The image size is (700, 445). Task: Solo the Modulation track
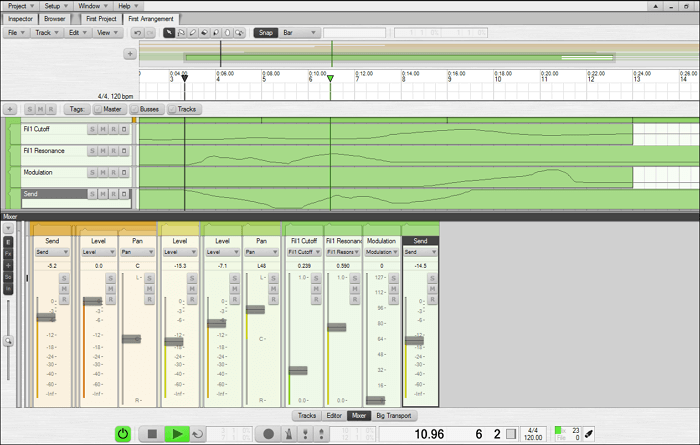92,172
